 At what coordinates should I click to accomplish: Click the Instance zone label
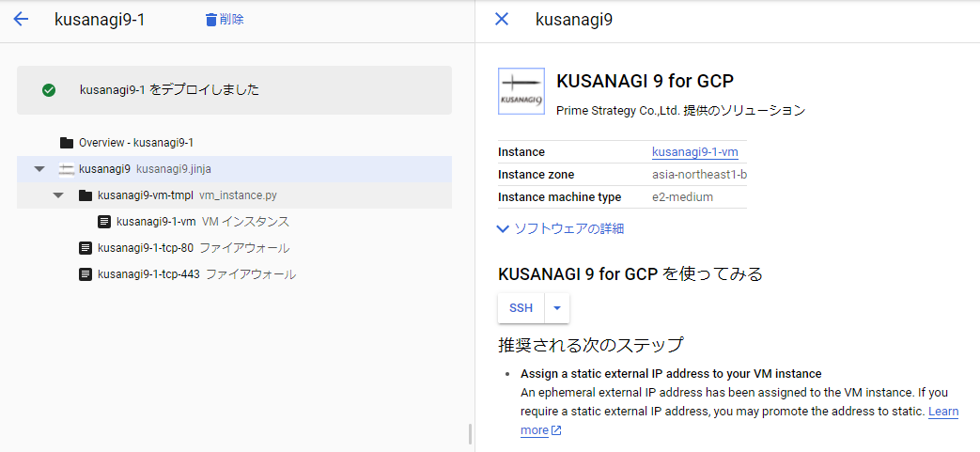537,175
